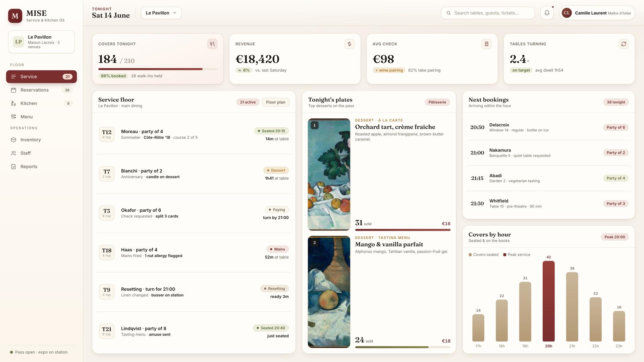The image size is (644, 362).
Task: Open Reservations section
Action: (42, 90)
